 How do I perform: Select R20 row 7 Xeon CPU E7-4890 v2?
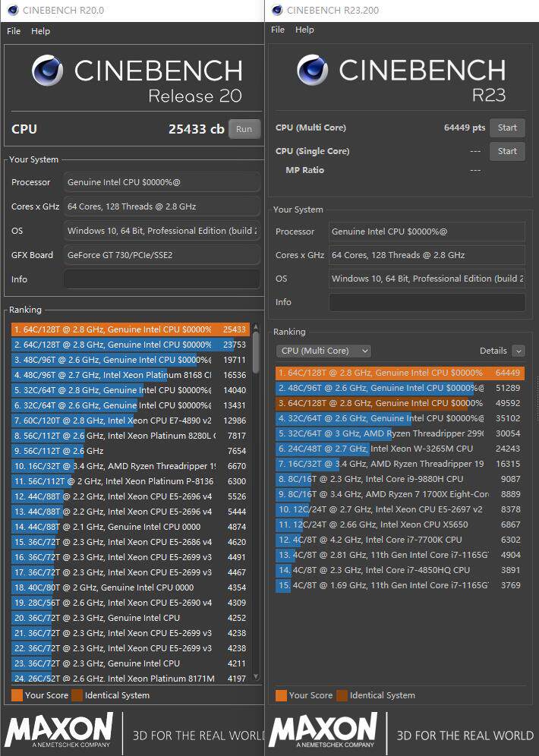[x=131, y=421]
